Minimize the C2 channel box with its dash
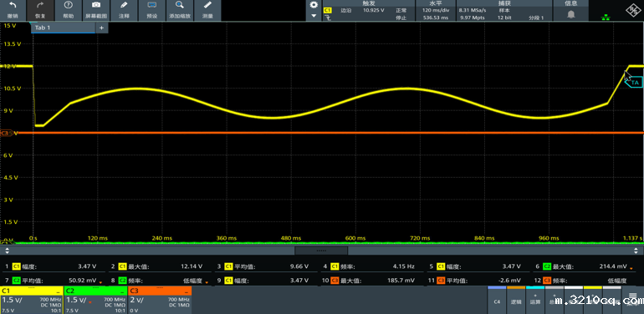 tap(122, 291)
